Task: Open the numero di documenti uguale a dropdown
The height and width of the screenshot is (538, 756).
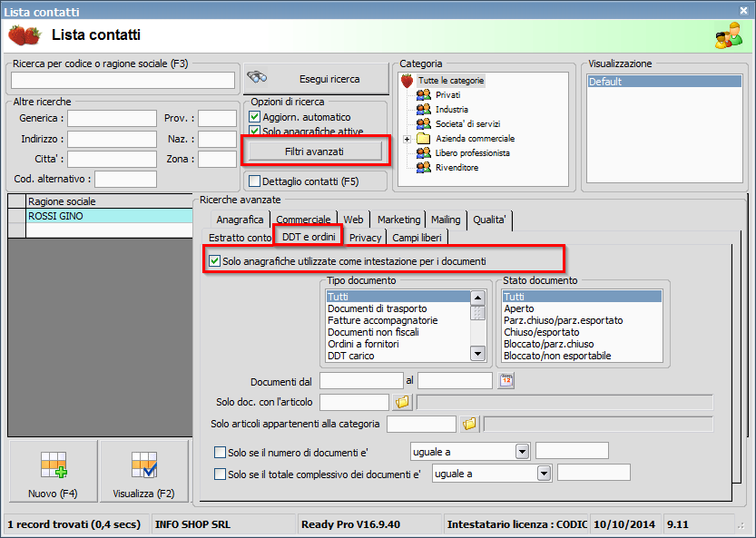Action: [x=522, y=452]
